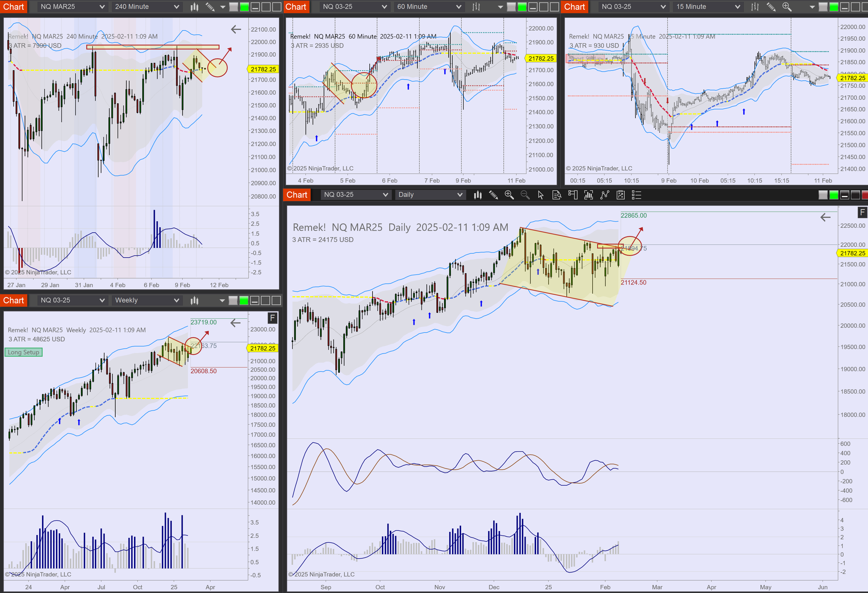Select the cursor pointer tool on the Daily chart
The image size is (868, 593).
tap(541, 194)
